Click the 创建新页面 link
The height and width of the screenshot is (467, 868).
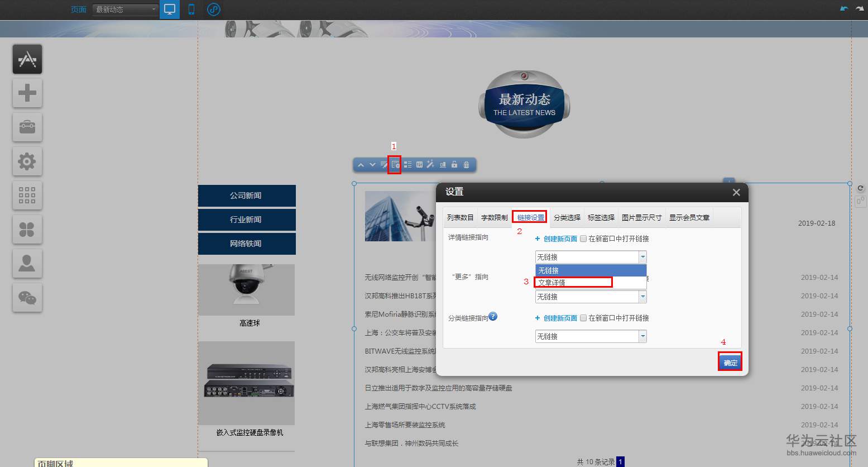(x=560, y=239)
